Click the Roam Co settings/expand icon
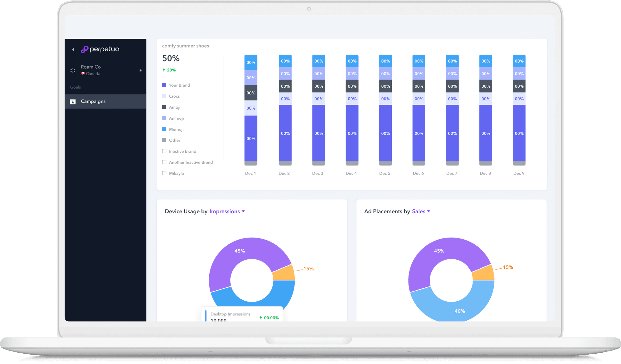Viewport: 621px width, 364px height. 140,70
